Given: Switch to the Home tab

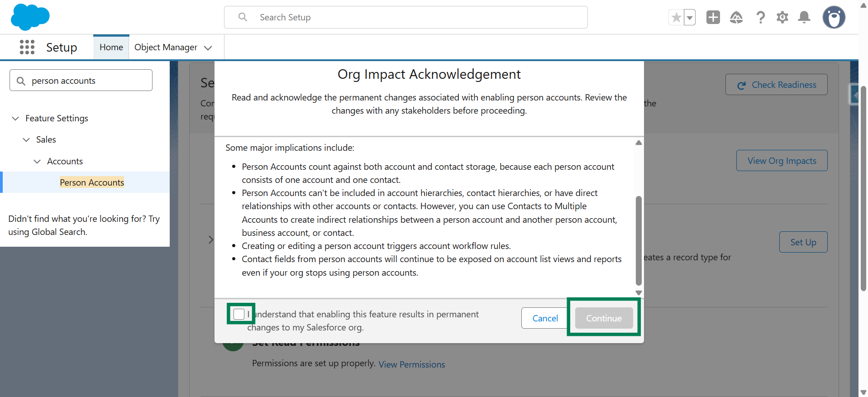Looking at the screenshot, I should click(x=111, y=48).
